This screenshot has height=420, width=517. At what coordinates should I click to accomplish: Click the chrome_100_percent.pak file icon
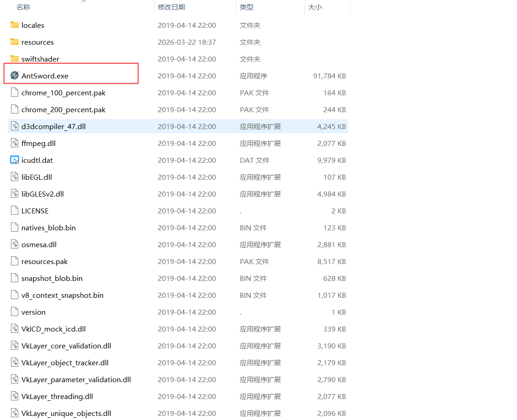[15, 93]
